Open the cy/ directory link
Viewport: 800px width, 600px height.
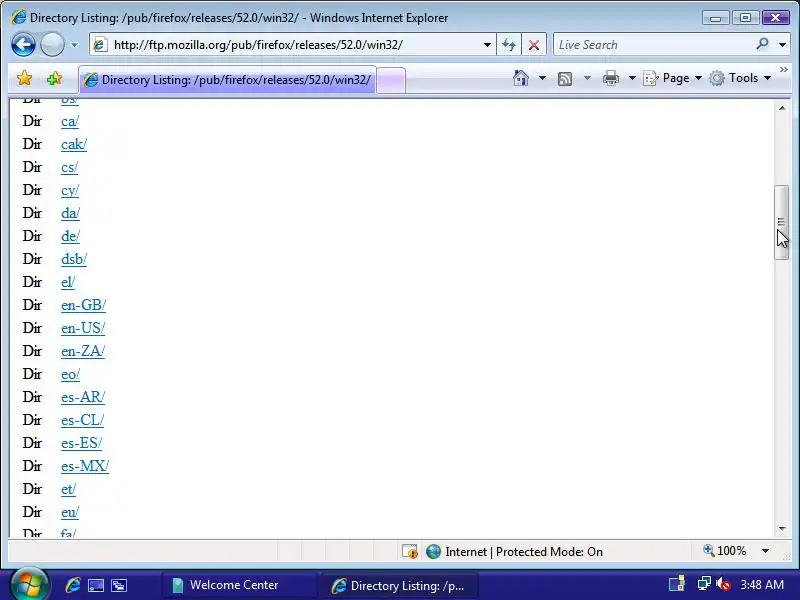70,190
